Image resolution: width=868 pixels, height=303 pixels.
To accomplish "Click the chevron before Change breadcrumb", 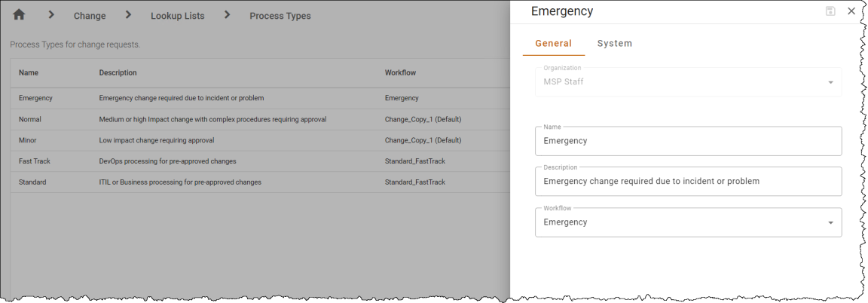I will (x=51, y=15).
